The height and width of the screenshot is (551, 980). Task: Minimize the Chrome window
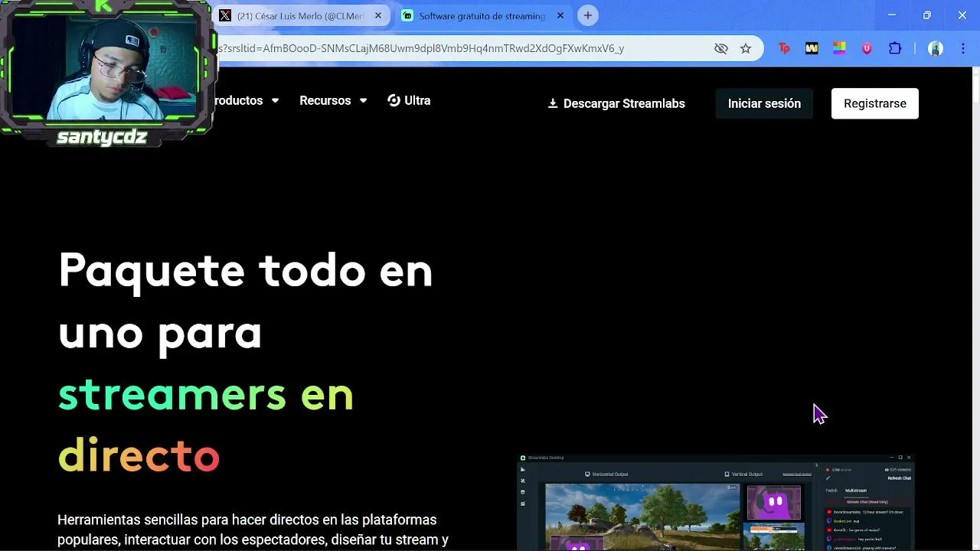pos(892,15)
